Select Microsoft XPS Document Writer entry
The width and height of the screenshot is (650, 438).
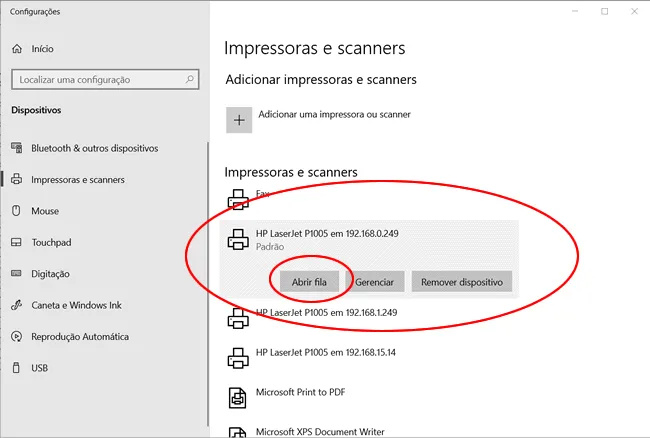click(x=320, y=432)
